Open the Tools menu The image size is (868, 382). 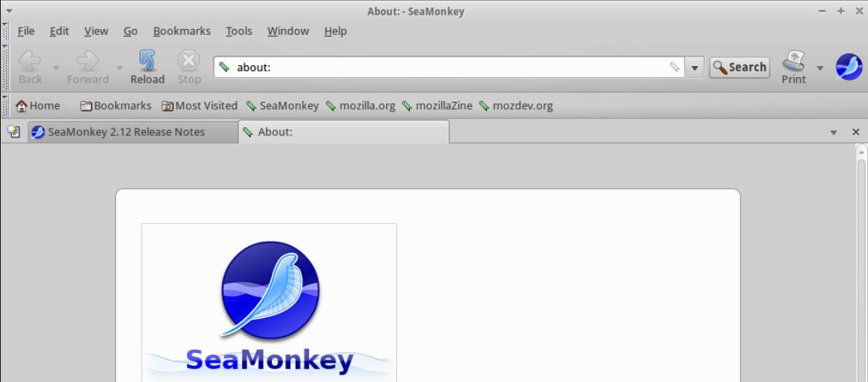point(239,31)
